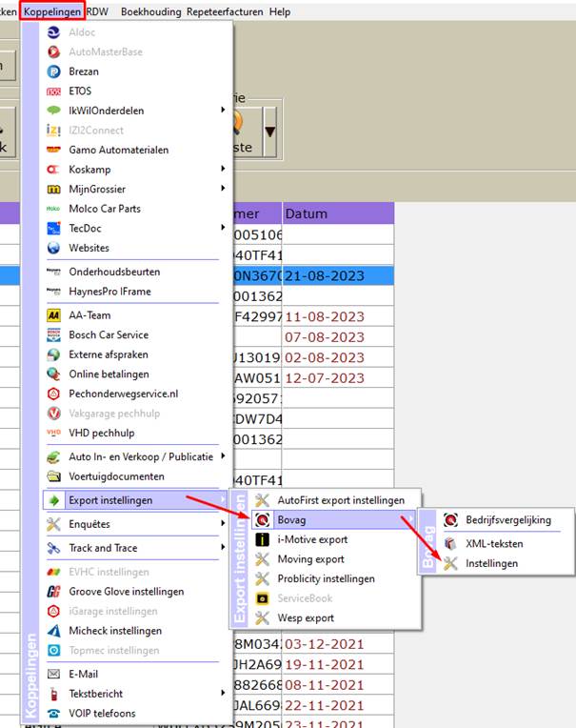Viewport: 576px width, 728px height.
Task: Select Onderhoudsbeurten menu entry
Action: point(114,272)
